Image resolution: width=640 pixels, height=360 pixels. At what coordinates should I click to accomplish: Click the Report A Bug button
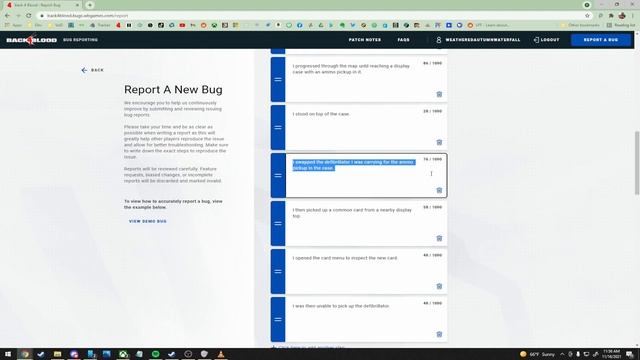click(x=601, y=40)
